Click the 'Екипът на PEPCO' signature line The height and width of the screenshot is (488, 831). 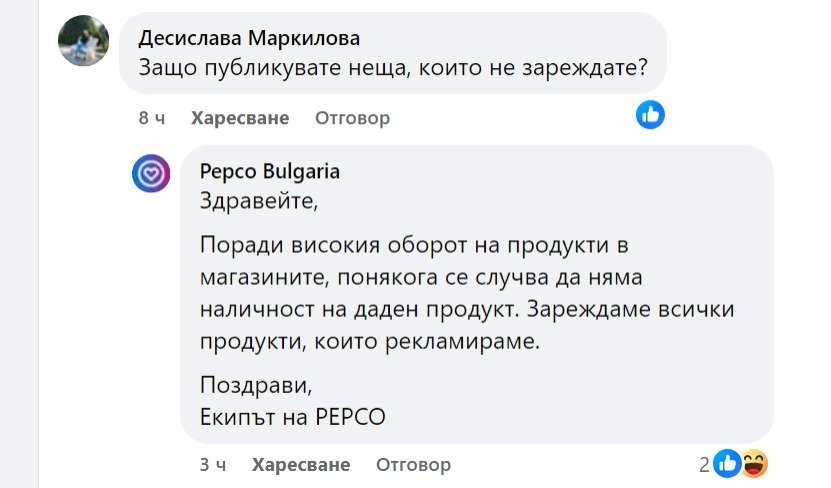click(x=292, y=417)
